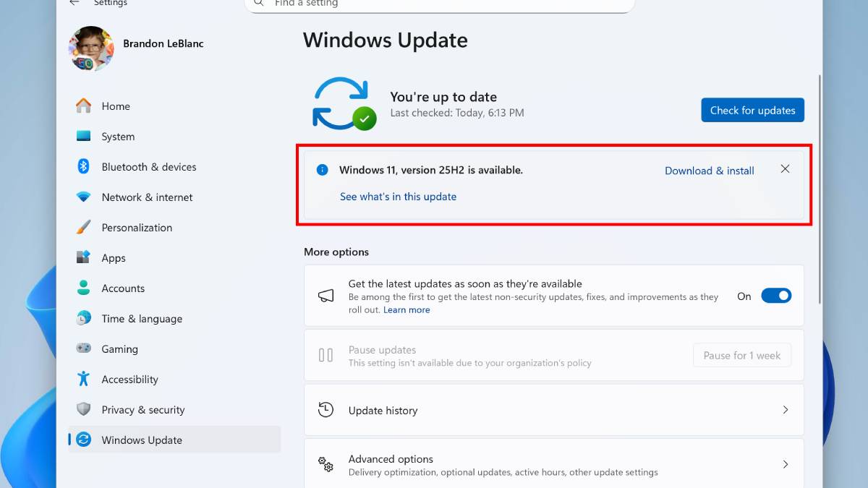Click the Check for updates button

pos(752,110)
